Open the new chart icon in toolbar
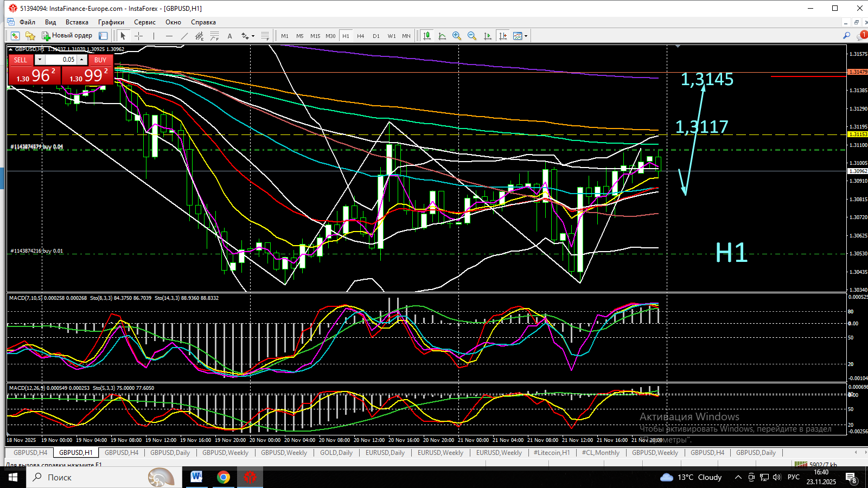868x488 pixels. point(15,36)
